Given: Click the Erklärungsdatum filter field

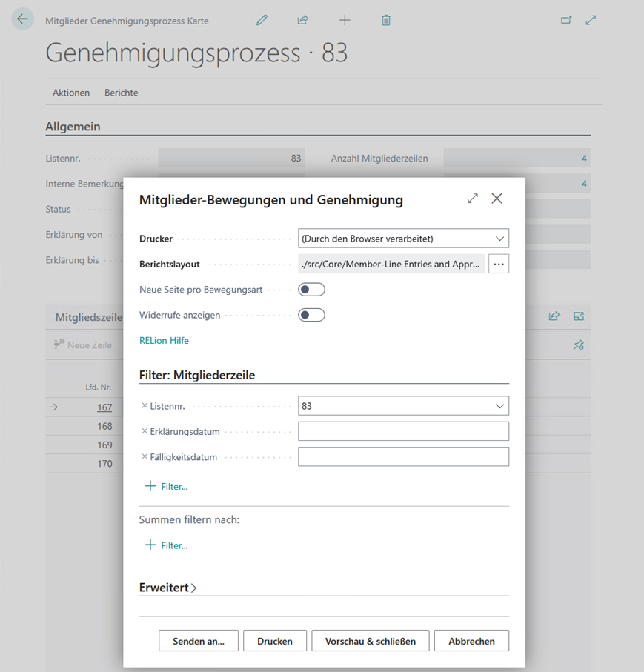Looking at the screenshot, I should (403, 431).
